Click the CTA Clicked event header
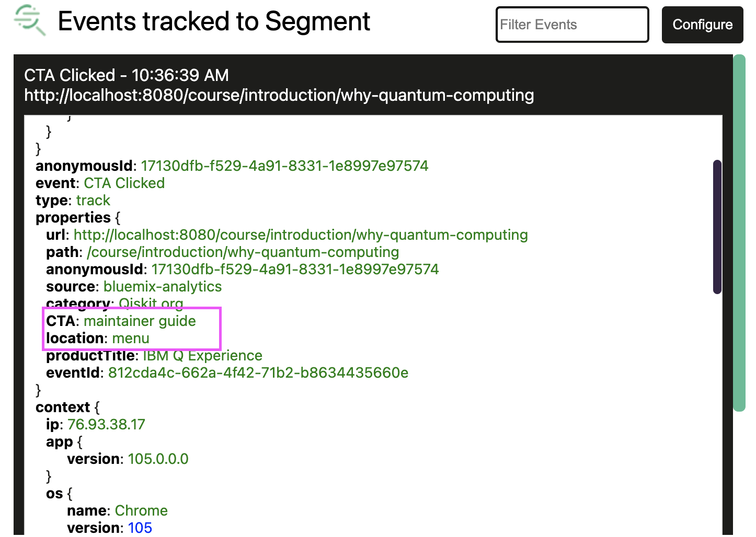This screenshot has width=756, height=537. (126, 75)
